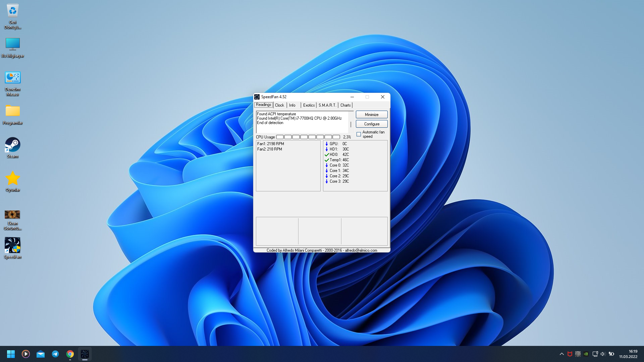Open the Oyunlar star folder icon
This screenshot has width=644, height=362.
pyautogui.click(x=12, y=178)
